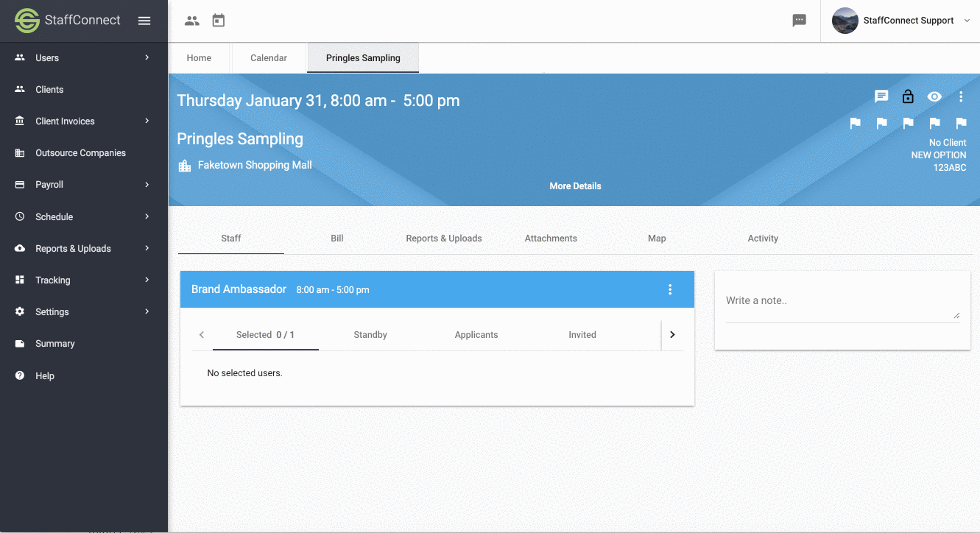
Task: Open Brand Ambassador role options menu
Action: coord(670,289)
